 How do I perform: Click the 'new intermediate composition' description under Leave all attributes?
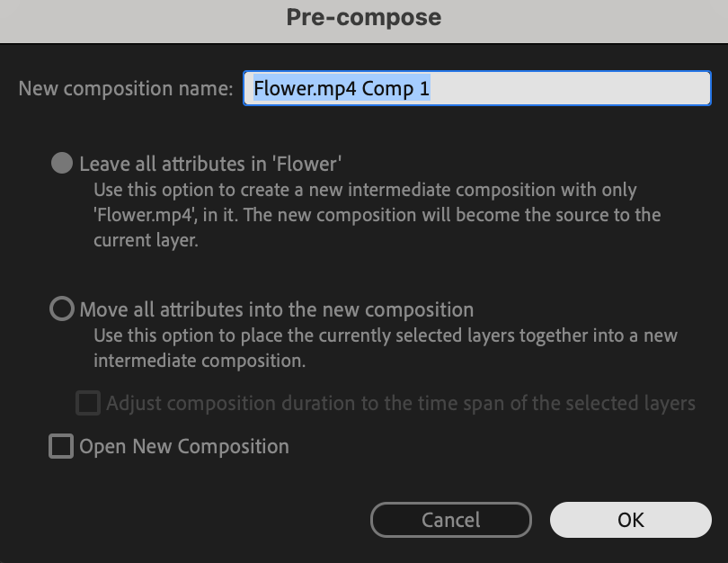[x=366, y=190]
